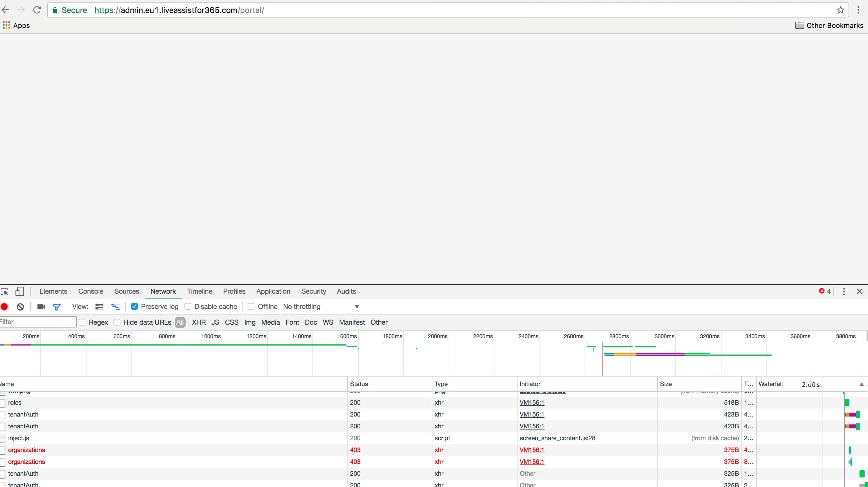Clear the network log
Image resolution: width=868 pixels, height=487 pixels.
click(x=20, y=306)
